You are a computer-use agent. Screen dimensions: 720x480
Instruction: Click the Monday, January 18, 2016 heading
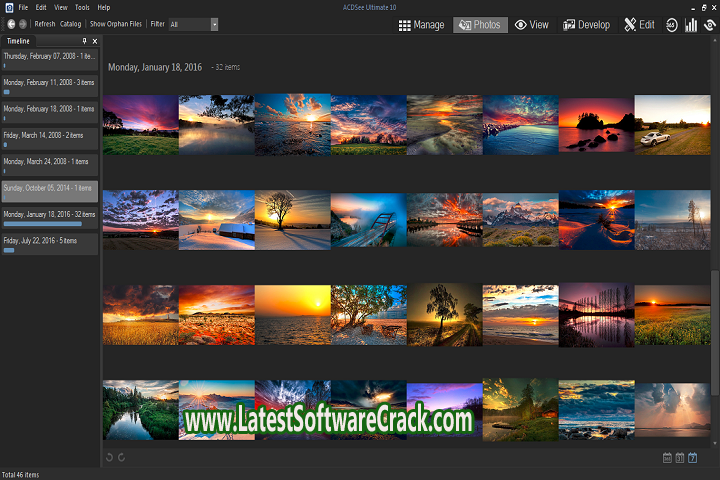pos(155,67)
